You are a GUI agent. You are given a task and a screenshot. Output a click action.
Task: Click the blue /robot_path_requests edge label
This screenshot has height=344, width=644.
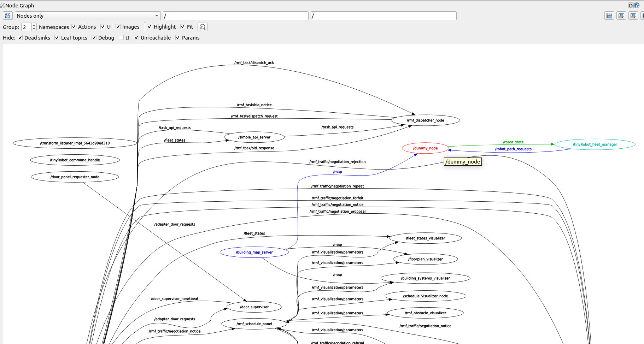513,149
